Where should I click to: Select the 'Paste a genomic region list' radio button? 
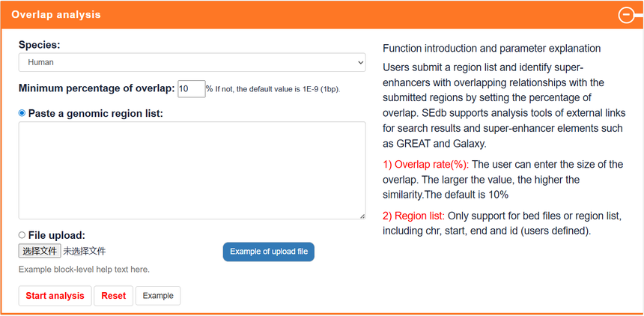(22, 113)
